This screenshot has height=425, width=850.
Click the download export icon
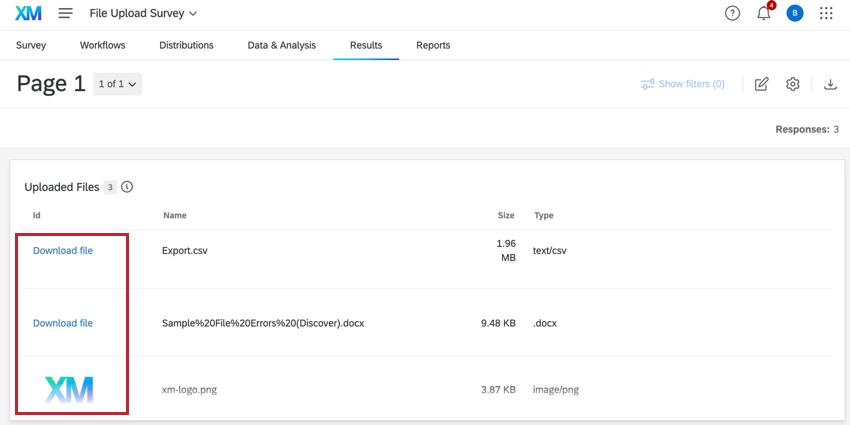[x=830, y=84]
